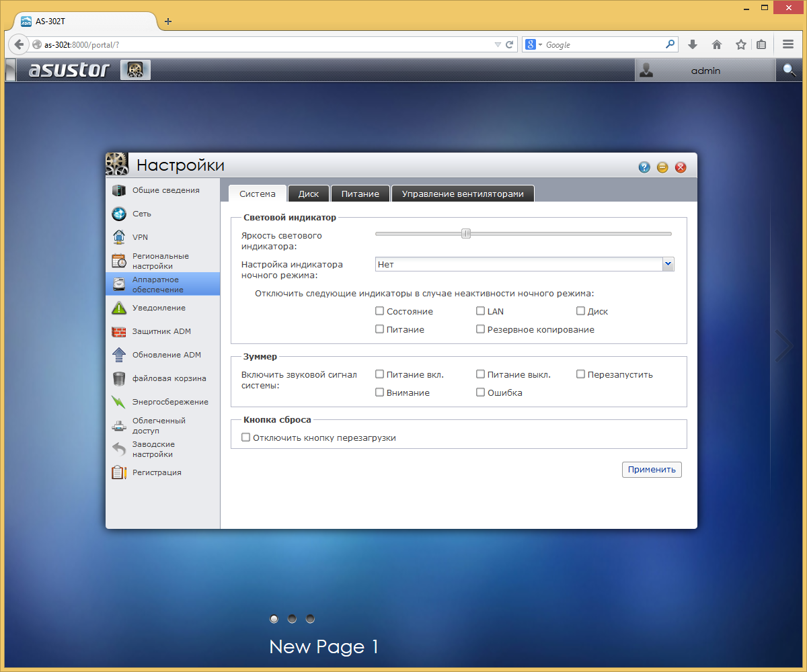
Task: Expand the night mode indicator dropdown
Action: coord(668,264)
